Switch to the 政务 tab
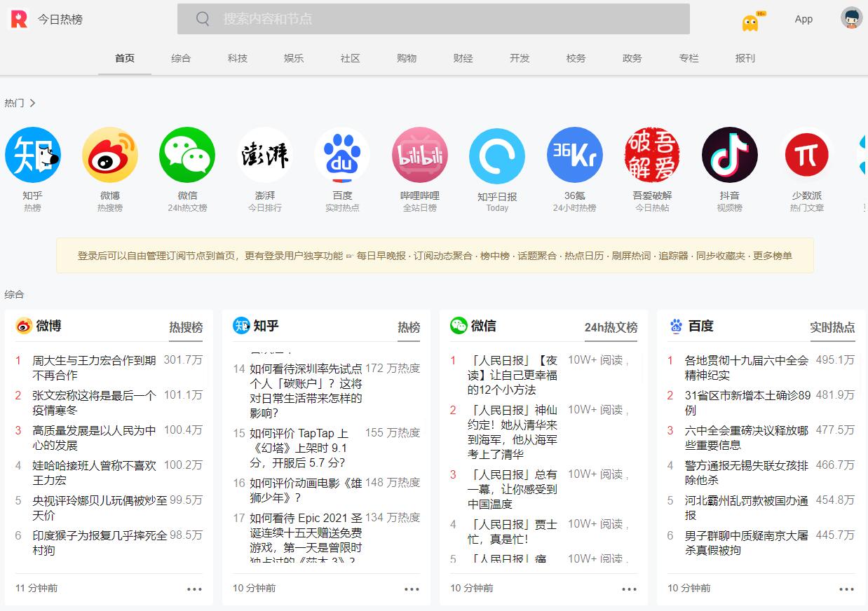Viewport: 868px width, 611px height. click(632, 58)
